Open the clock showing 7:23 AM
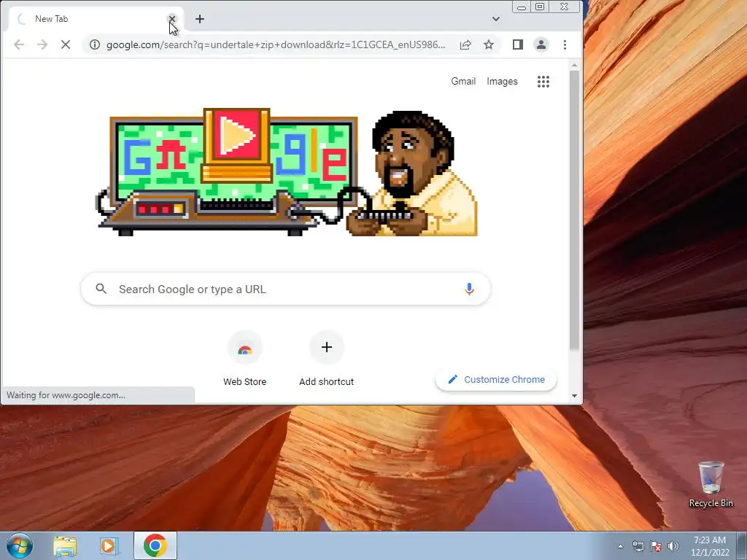 710,546
